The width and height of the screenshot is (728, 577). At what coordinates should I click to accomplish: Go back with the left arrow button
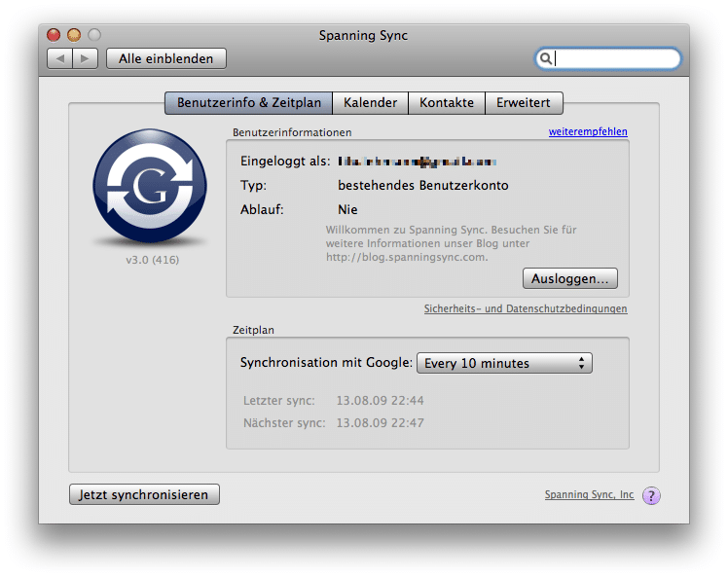(60, 58)
